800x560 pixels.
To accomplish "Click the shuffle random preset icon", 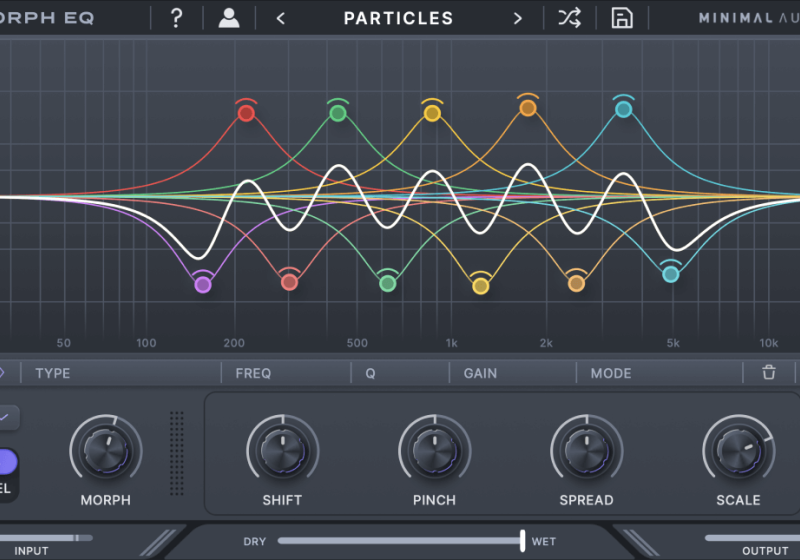I will pyautogui.click(x=569, y=18).
